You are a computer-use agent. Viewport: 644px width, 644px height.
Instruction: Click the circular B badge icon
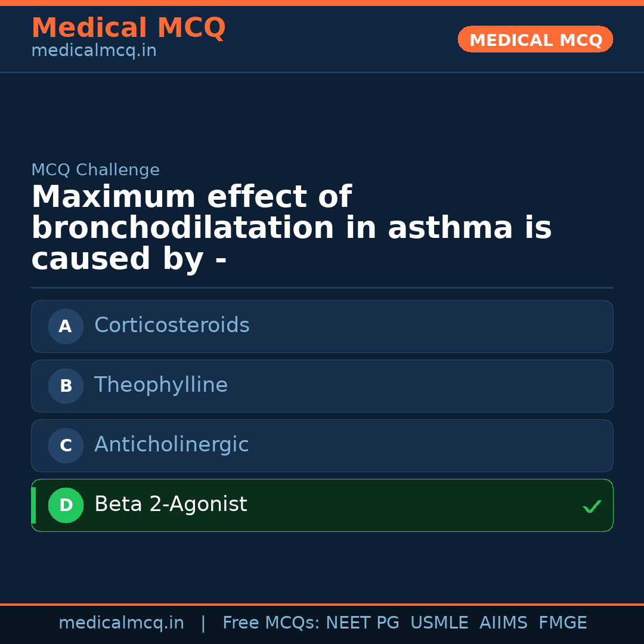point(66,386)
